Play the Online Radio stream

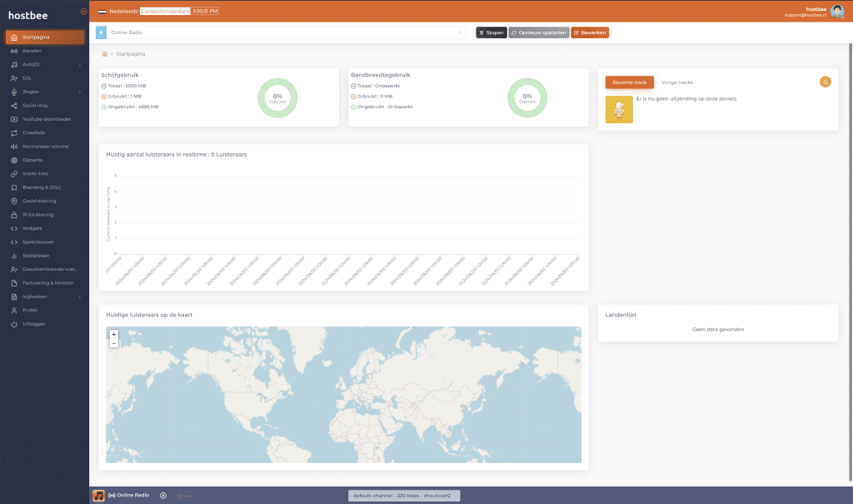pos(163,496)
